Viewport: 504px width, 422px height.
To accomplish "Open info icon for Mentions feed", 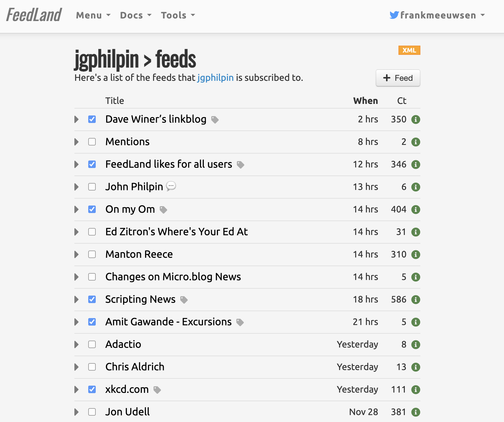I will point(415,142).
